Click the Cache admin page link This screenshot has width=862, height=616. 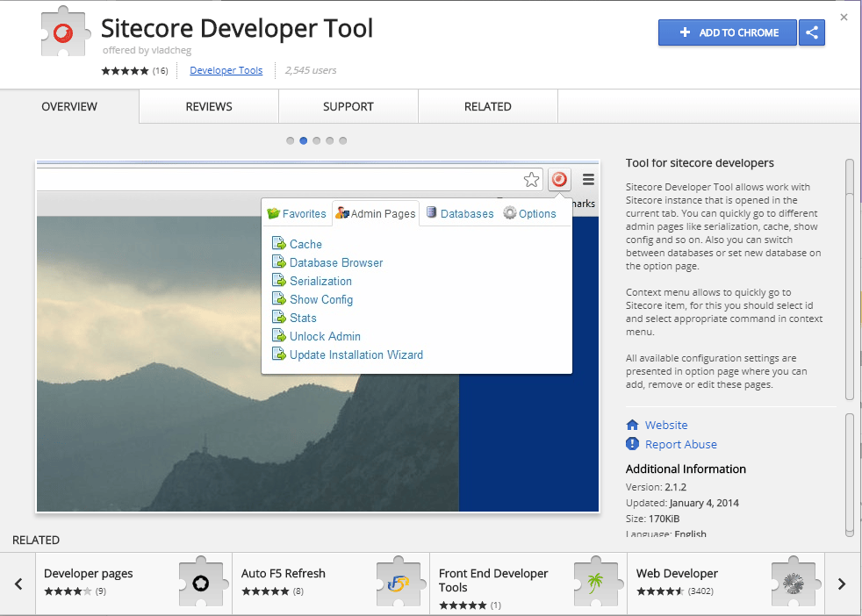tap(305, 245)
